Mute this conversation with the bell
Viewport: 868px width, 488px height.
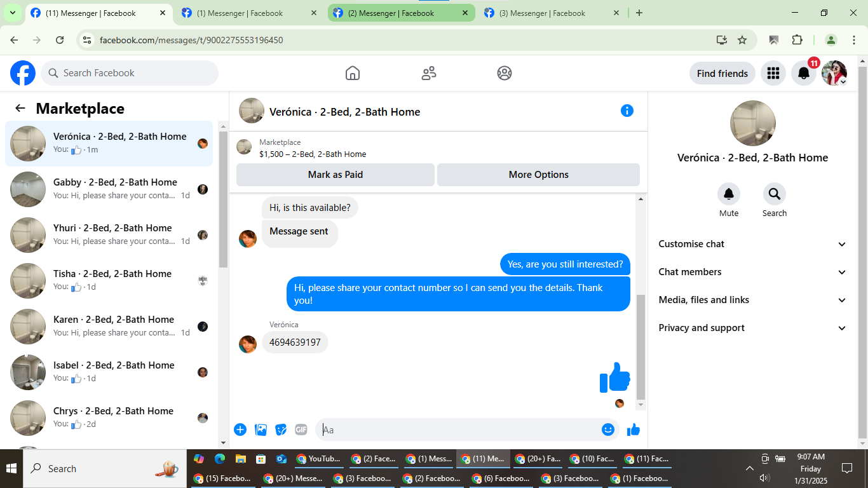pyautogui.click(x=729, y=194)
